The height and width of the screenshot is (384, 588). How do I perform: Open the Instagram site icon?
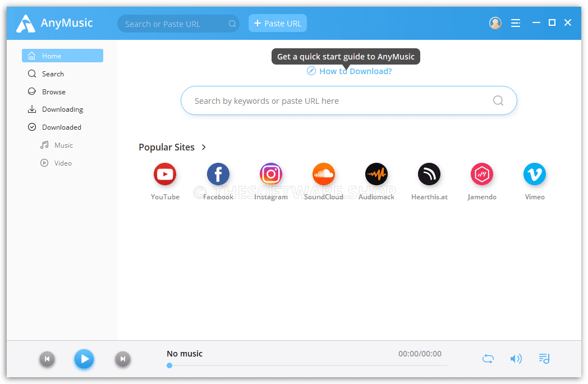(x=271, y=174)
